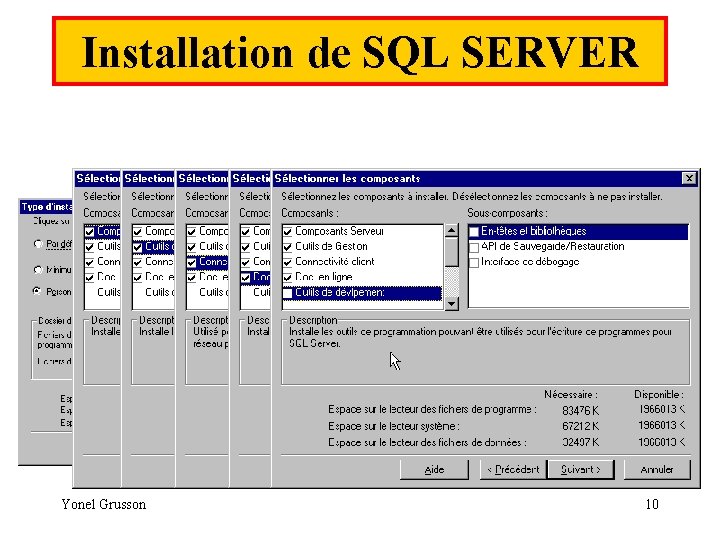
Task: Click 'Espace sur le lecteur des fichiers de programme' label
Action: pyautogui.click(x=432, y=410)
